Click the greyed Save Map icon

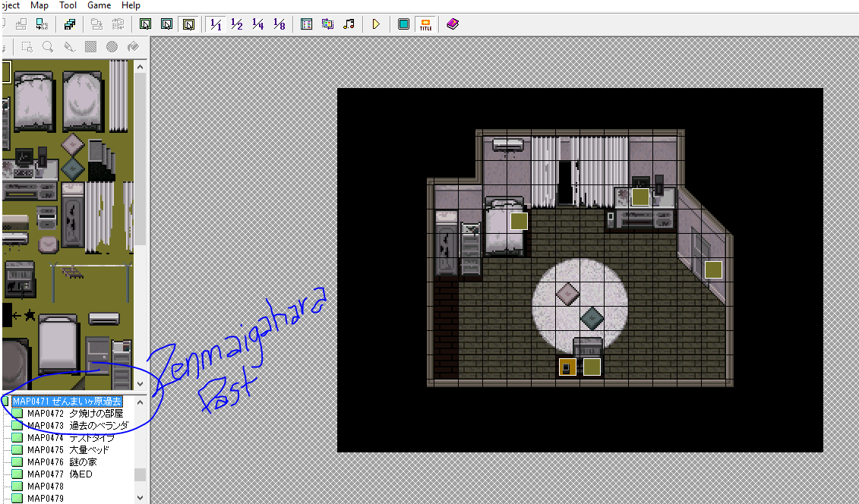click(97, 24)
